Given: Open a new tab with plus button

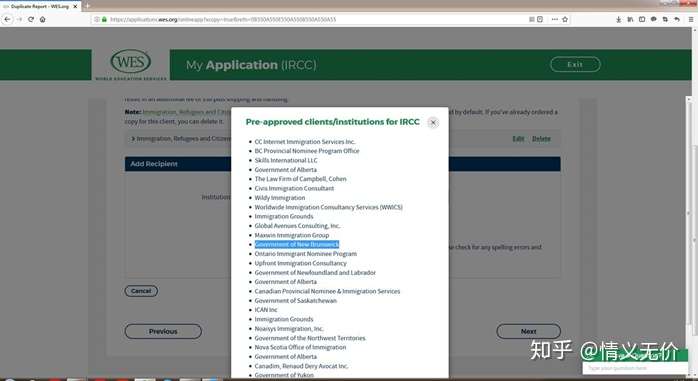Looking at the screenshot, I should [x=87, y=6].
